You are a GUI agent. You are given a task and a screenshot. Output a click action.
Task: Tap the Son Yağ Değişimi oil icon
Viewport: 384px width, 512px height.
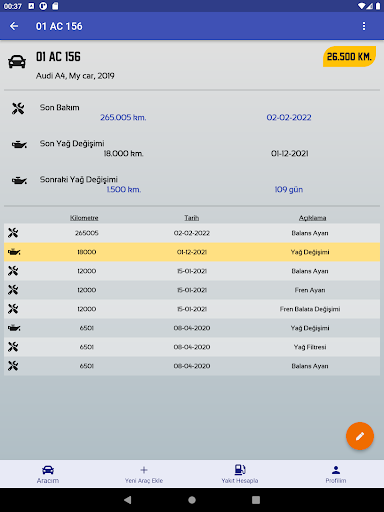(19, 145)
